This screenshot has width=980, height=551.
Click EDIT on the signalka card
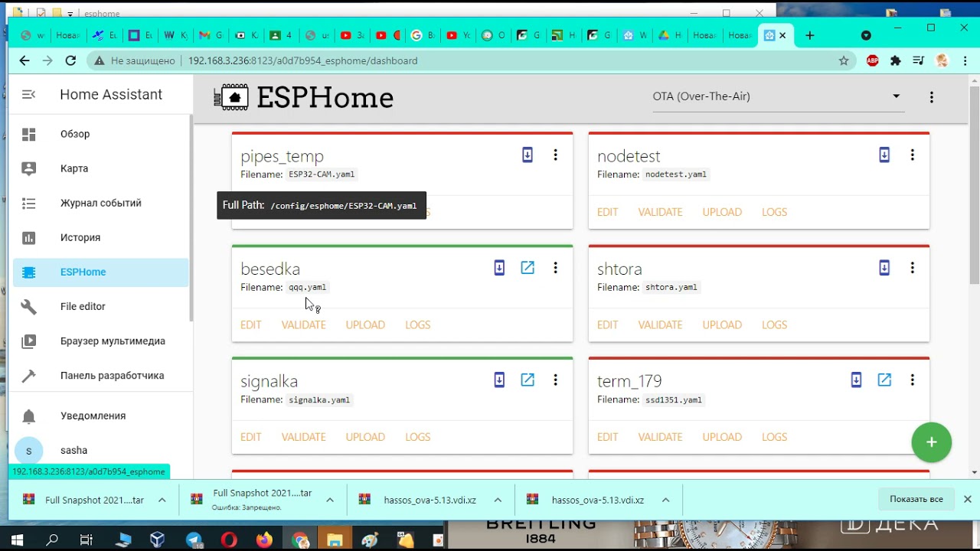[x=251, y=437]
